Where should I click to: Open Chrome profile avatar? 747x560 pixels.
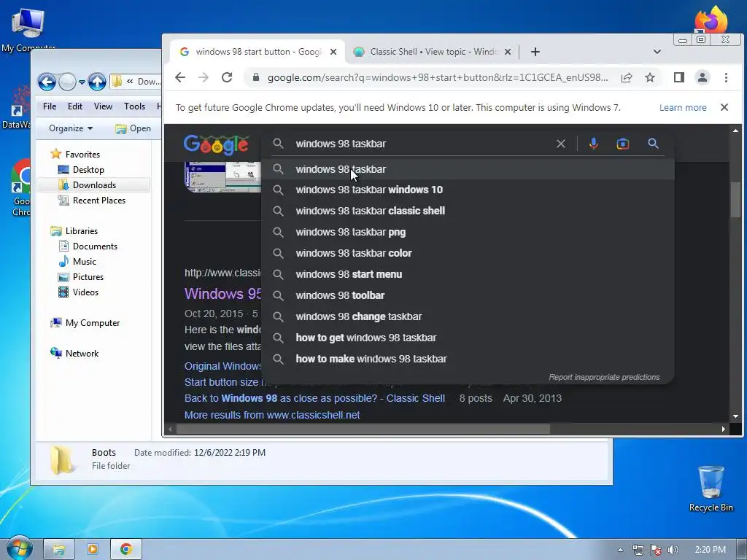click(x=703, y=77)
